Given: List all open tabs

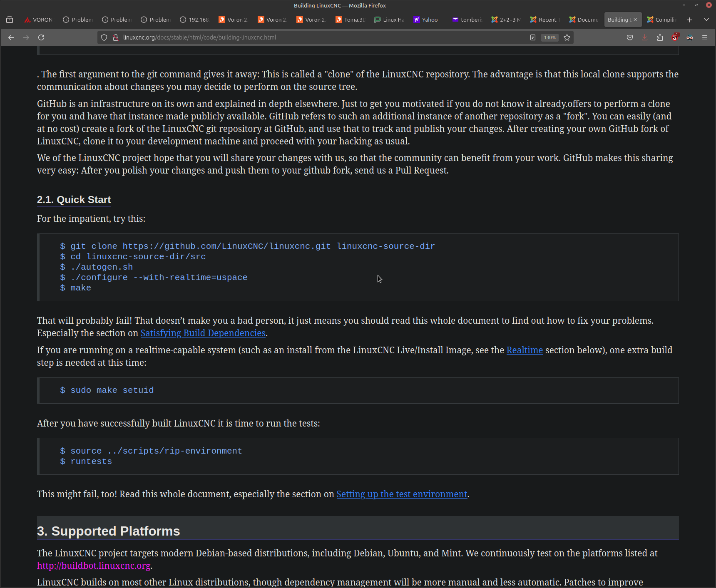Looking at the screenshot, I should [706, 20].
